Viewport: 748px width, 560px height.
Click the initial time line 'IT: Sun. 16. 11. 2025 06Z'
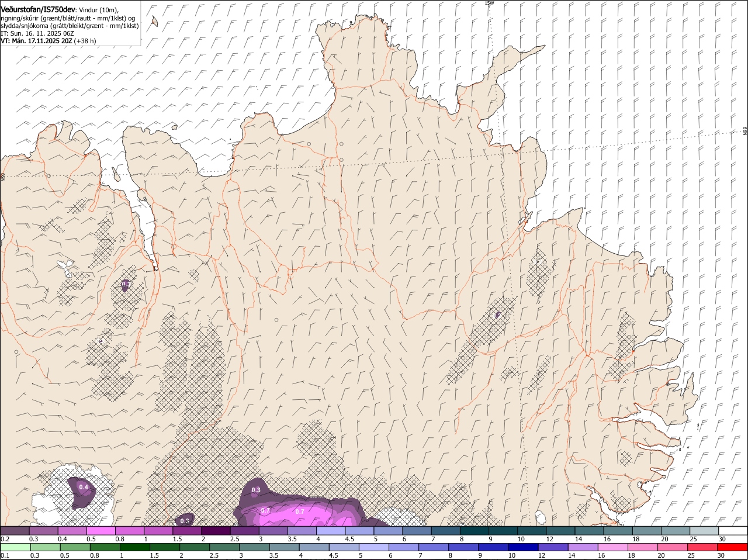coord(37,33)
